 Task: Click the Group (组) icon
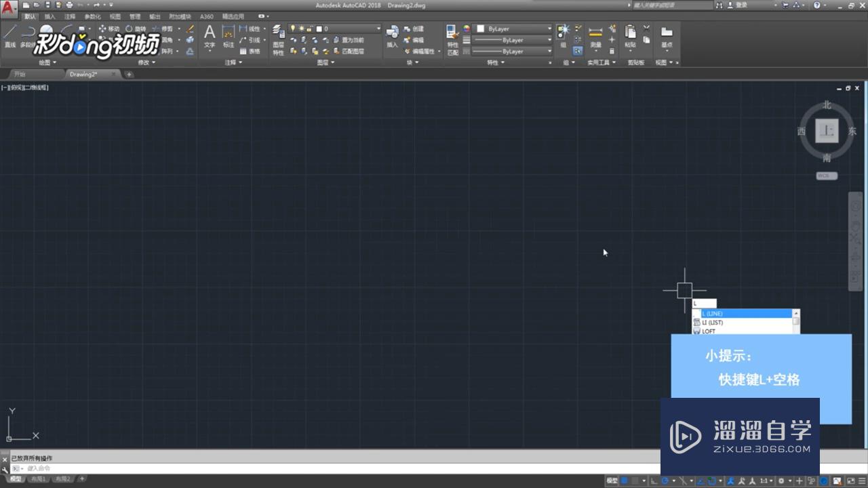563,37
